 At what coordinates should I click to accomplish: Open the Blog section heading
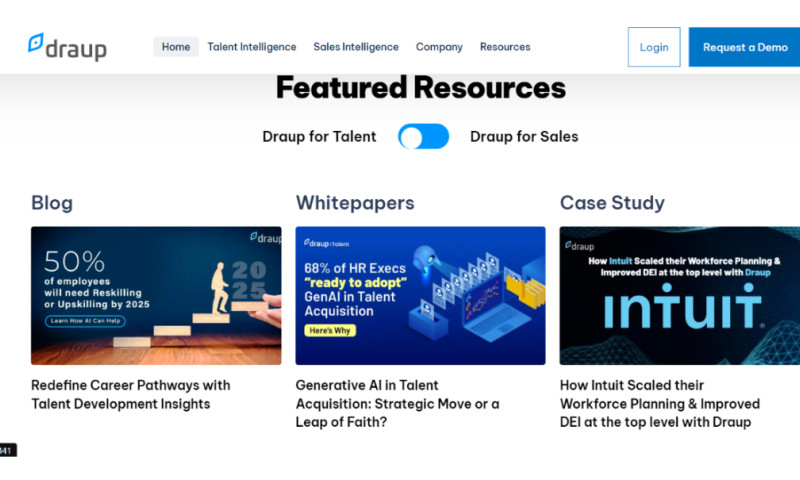click(x=52, y=203)
